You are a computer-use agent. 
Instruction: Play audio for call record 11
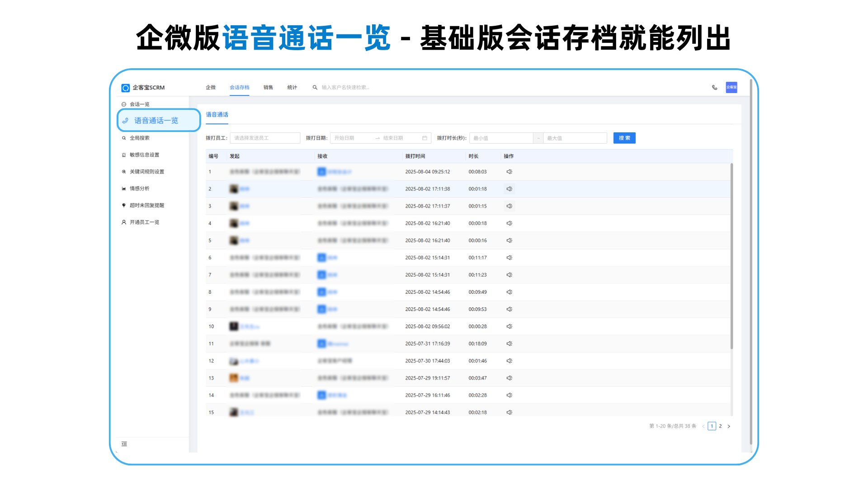[x=509, y=343]
